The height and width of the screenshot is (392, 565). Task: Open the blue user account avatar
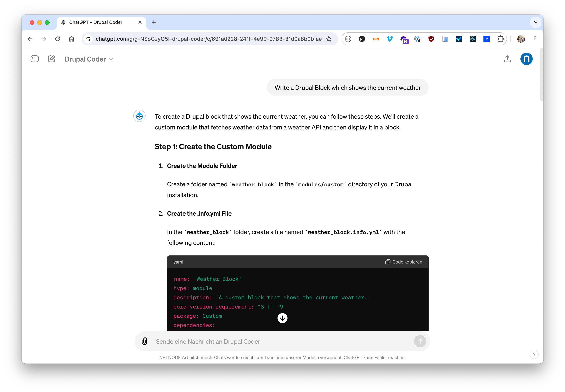(526, 59)
